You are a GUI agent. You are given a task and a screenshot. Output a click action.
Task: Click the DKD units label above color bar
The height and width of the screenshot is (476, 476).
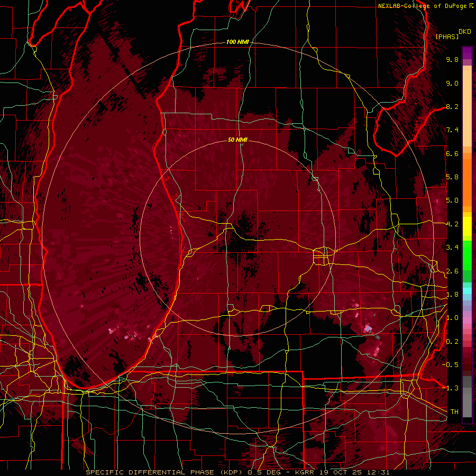tap(465, 31)
